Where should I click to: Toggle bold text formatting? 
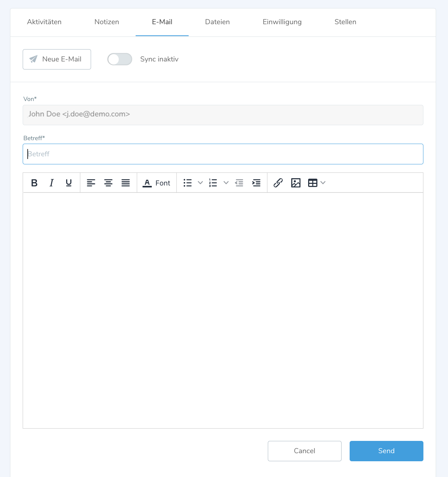[34, 183]
